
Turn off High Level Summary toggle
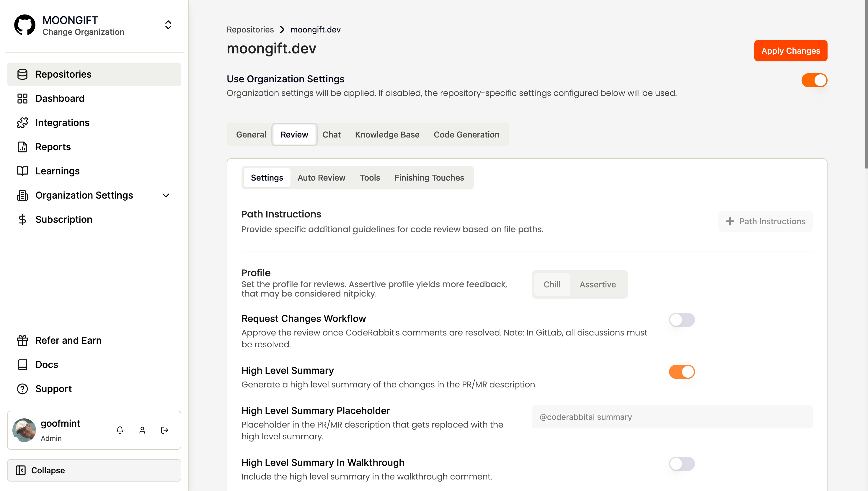[x=681, y=371]
